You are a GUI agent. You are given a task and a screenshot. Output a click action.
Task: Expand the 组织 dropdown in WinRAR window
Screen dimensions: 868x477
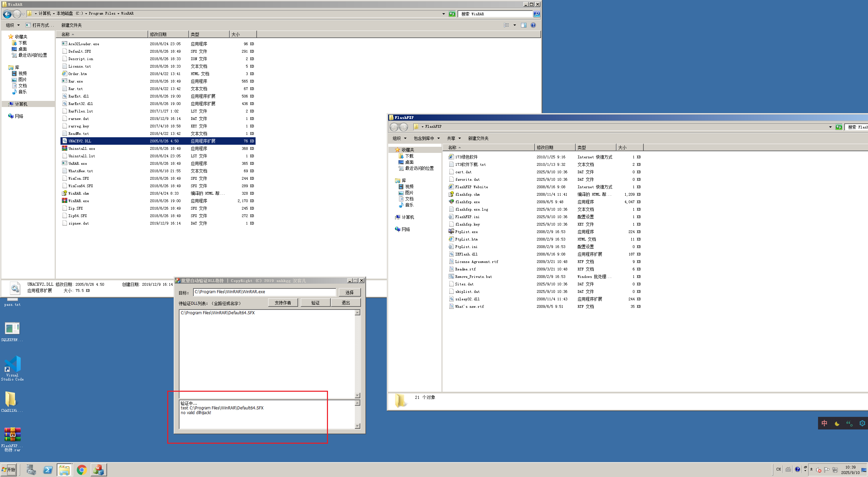pyautogui.click(x=13, y=25)
